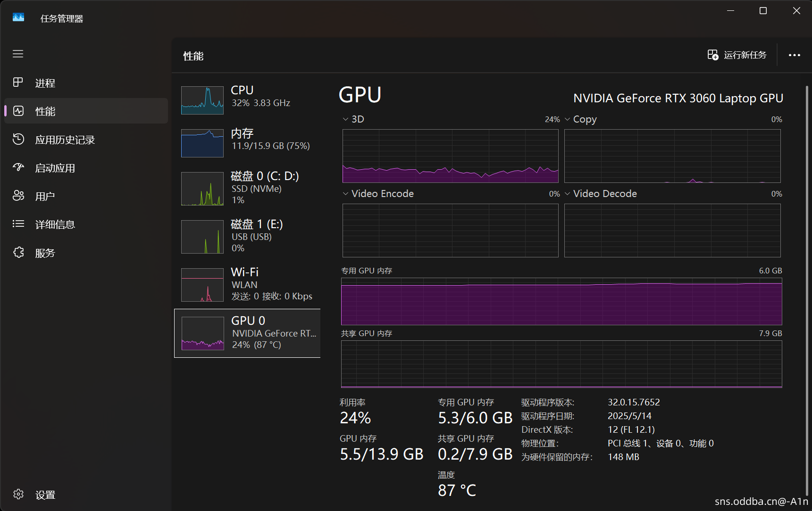Viewport: 812px width, 511px height.
Task: Select the Wi-Fi mini graph
Action: tap(202, 285)
